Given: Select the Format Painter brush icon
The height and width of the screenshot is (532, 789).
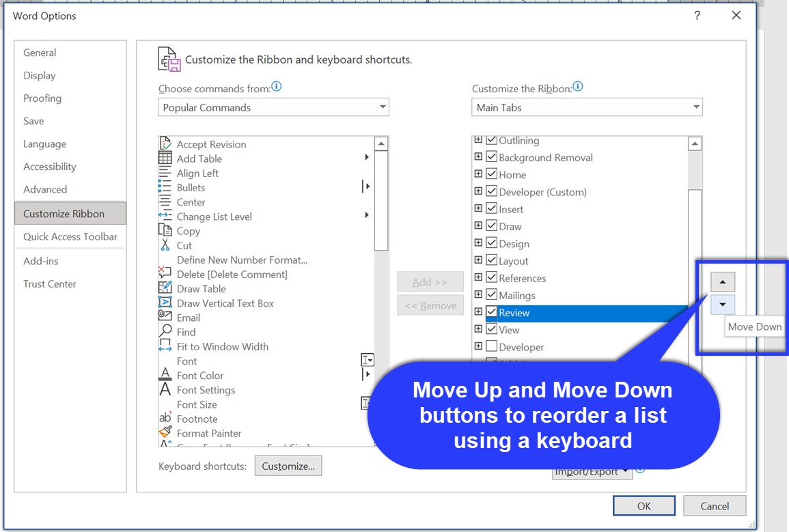Looking at the screenshot, I should click(165, 432).
